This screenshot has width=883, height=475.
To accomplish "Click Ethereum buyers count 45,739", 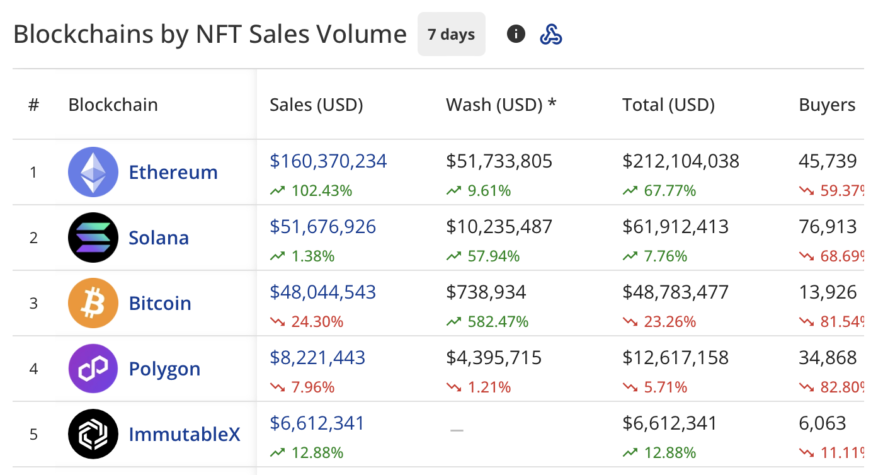I will pos(828,161).
